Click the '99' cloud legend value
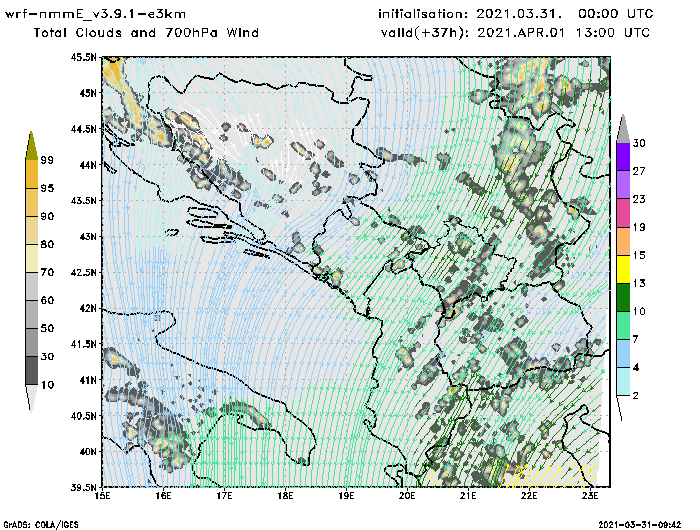700x530 pixels. 47,160
